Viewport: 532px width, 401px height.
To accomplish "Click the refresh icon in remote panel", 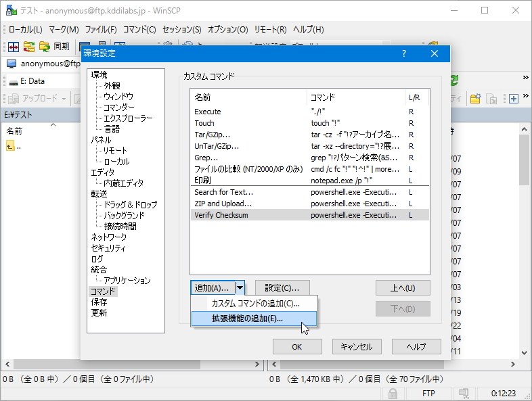I will coord(454,80).
